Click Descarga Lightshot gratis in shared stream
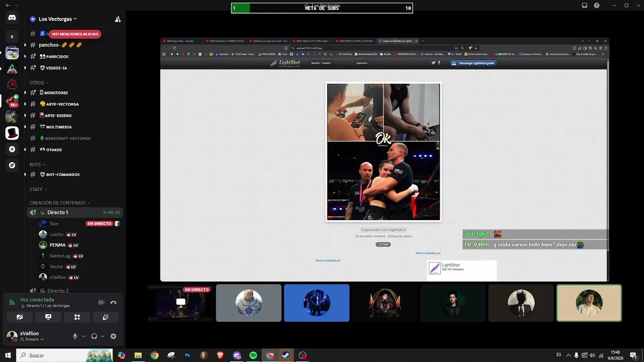The height and width of the screenshot is (362, 644). pos(473,63)
